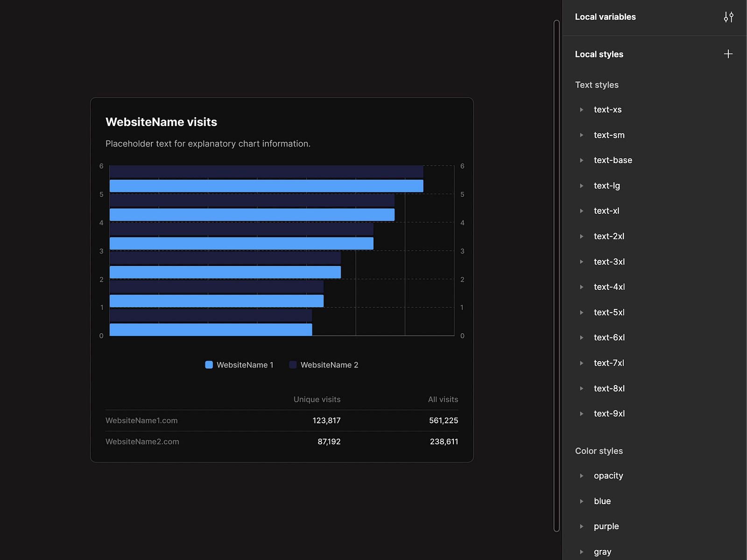Click the WebsiteName 1 legend swatch
The image size is (747, 560).
[209, 364]
